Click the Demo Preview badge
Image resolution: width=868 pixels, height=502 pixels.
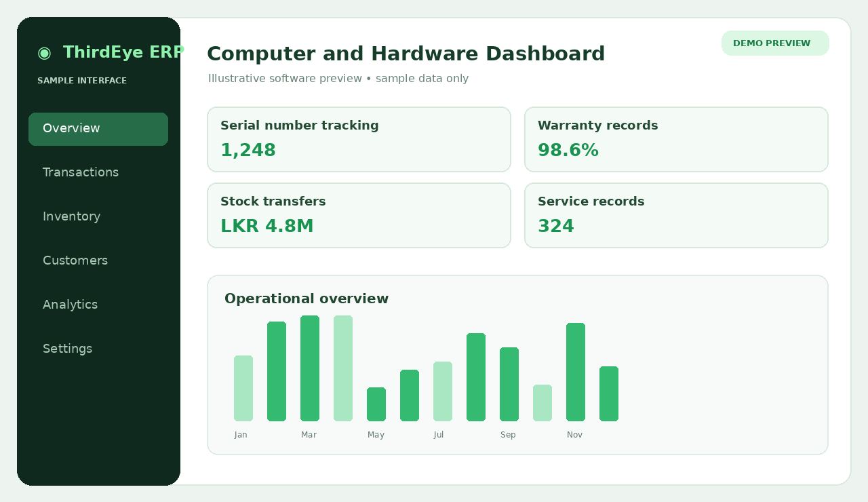775,43
